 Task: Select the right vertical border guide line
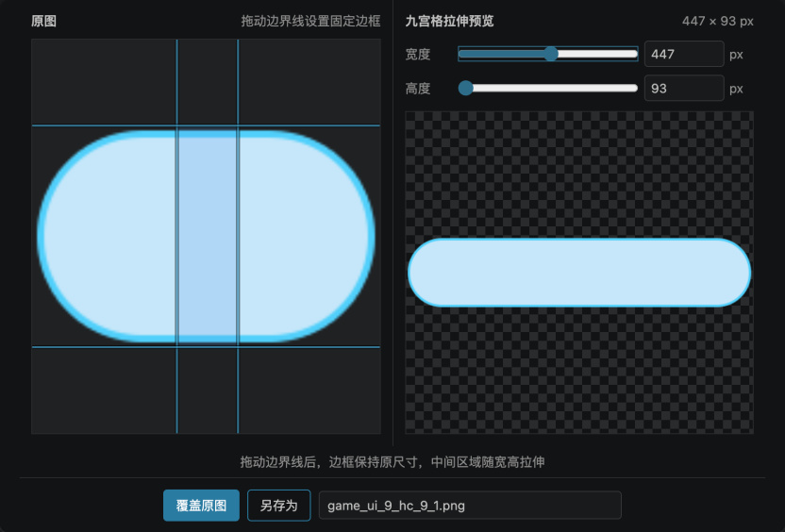click(x=238, y=236)
